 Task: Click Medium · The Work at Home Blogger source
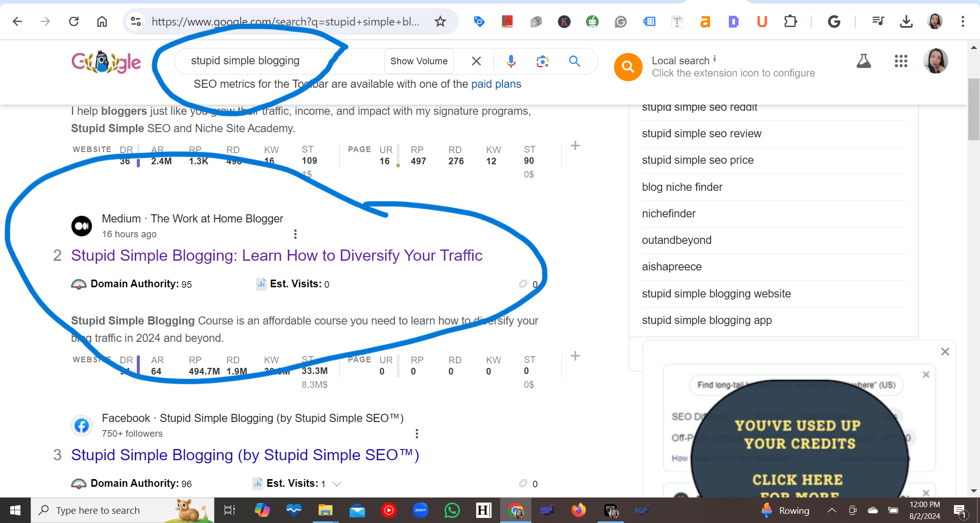click(192, 219)
